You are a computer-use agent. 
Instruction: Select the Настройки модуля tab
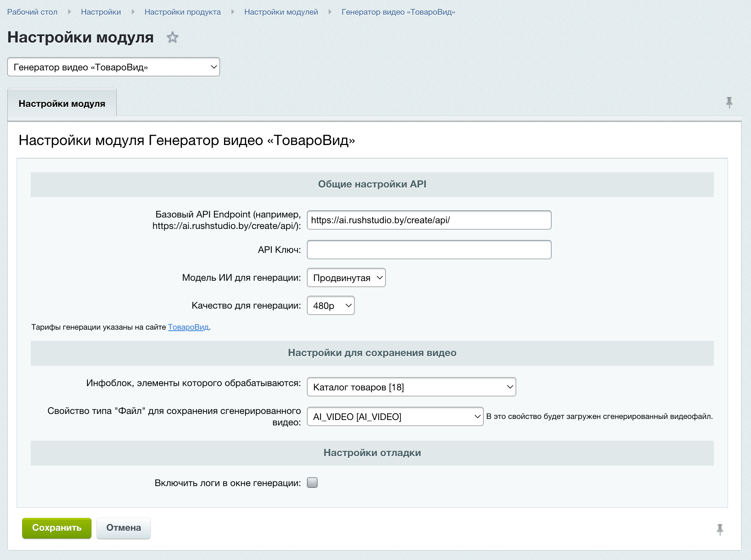(62, 104)
